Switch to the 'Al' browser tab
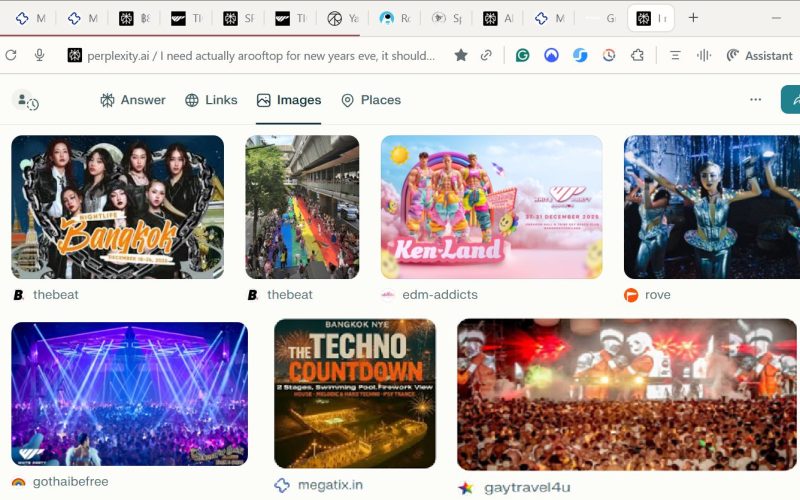This screenshot has width=800, height=500. coord(498,18)
